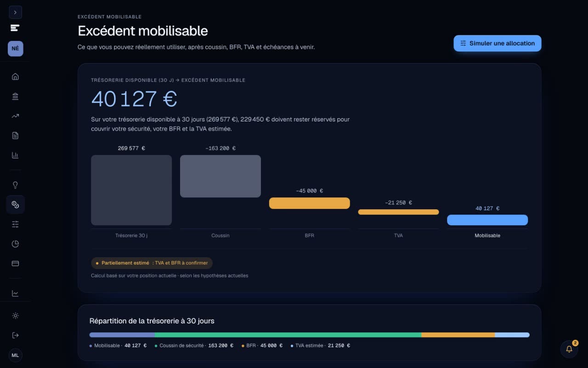The width and height of the screenshot is (588, 368).
Task: Click the TVA estimée 21 250 € legend
Action: click(x=320, y=345)
